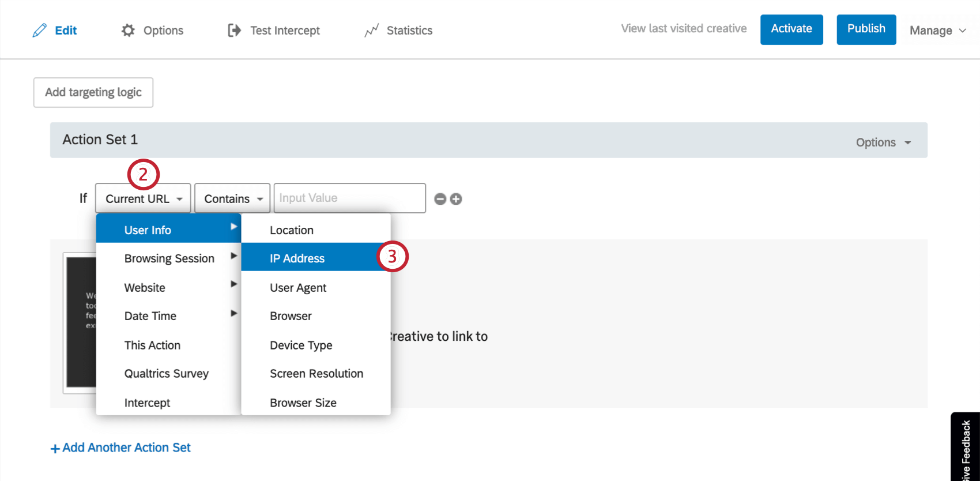
Task: Click plus icon beside Add Another Action Set
Action: pos(55,448)
